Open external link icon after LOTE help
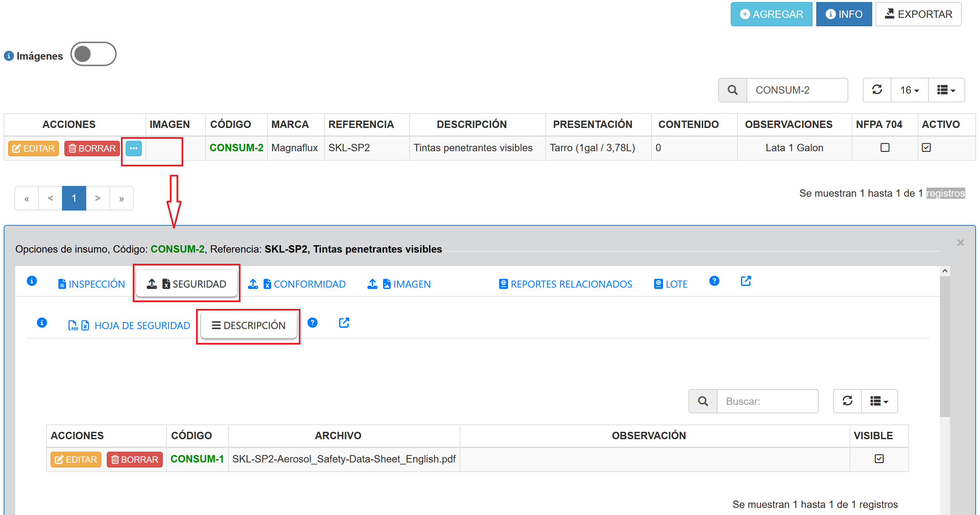This screenshot has width=980, height=515. 746,281
